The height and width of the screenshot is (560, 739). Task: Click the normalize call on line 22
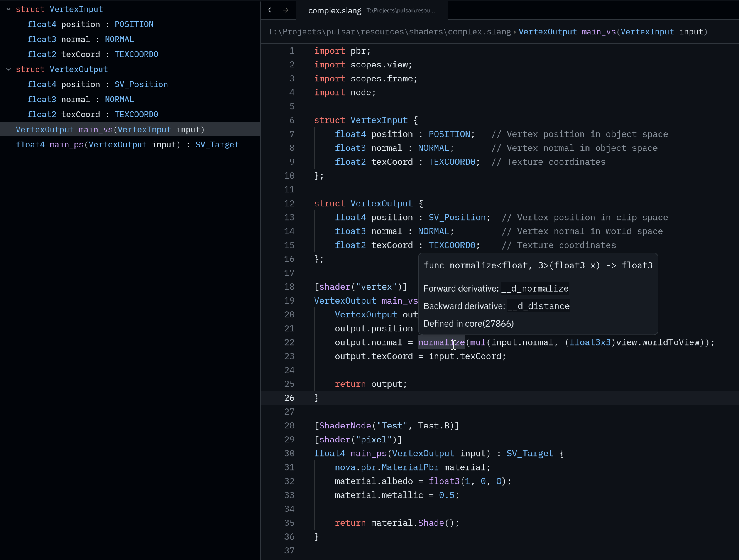coord(441,342)
